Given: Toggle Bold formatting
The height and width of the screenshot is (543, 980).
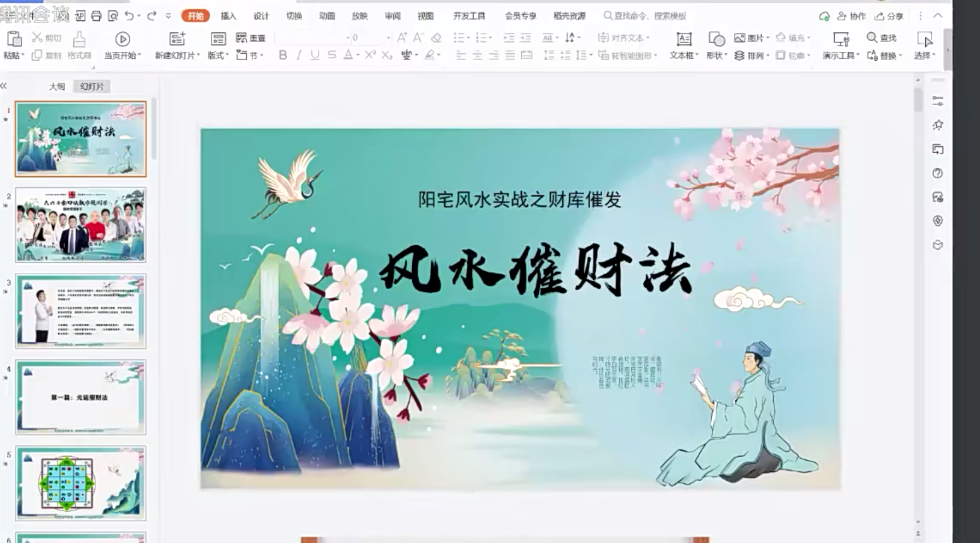Looking at the screenshot, I should coord(283,55).
